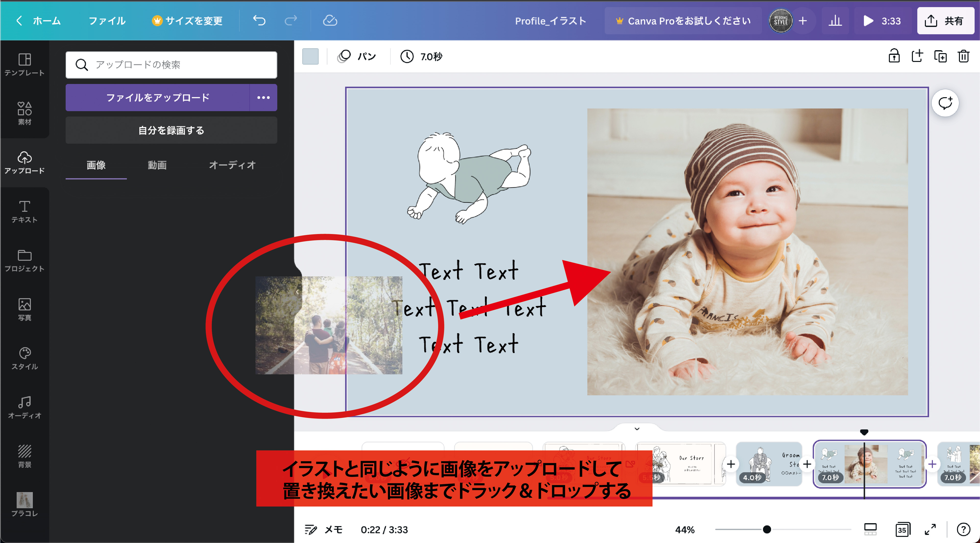Click the ファイルをアップロード button
The height and width of the screenshot is (543, 980).
[158, 98]
